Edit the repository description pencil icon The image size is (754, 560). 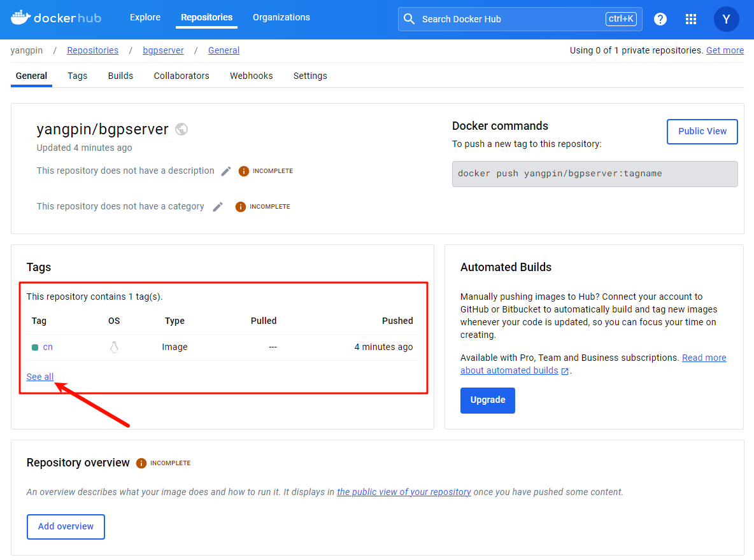pos(226,171)
